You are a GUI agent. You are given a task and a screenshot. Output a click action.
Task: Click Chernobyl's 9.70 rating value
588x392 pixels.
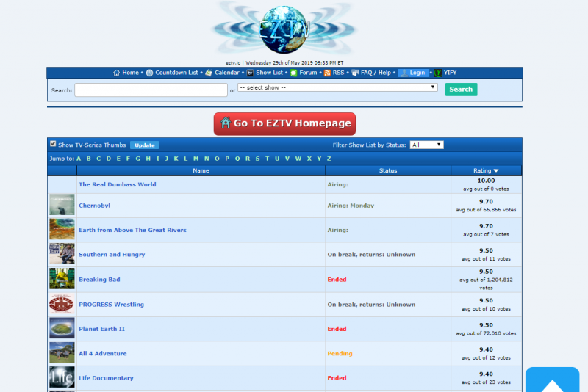point(486,201)
